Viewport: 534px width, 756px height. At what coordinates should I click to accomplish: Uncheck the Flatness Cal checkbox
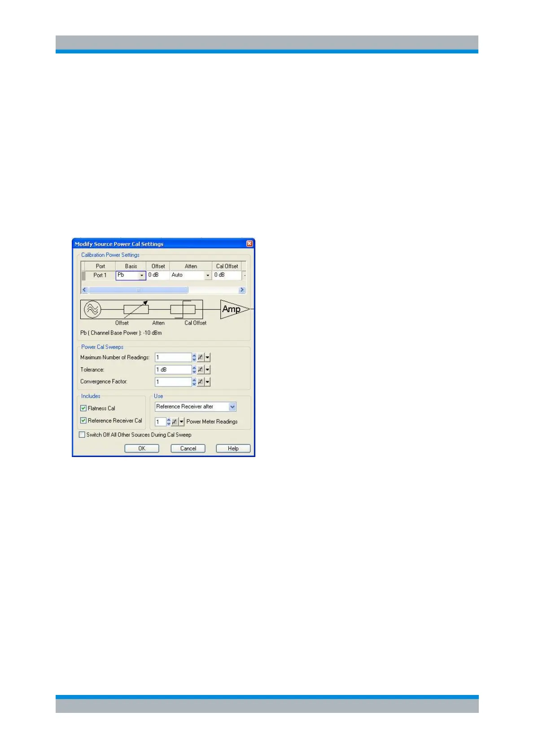83,408
